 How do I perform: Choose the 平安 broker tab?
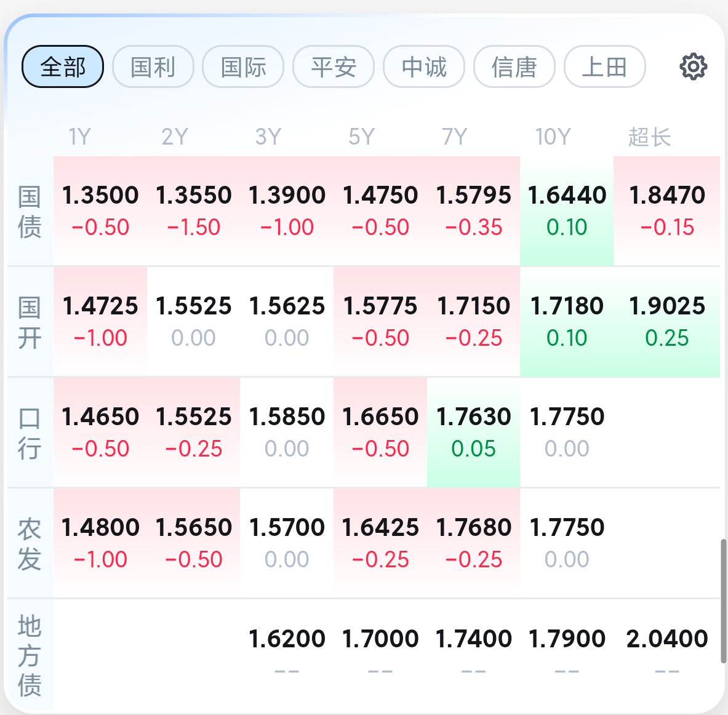[x=334, y=67]
